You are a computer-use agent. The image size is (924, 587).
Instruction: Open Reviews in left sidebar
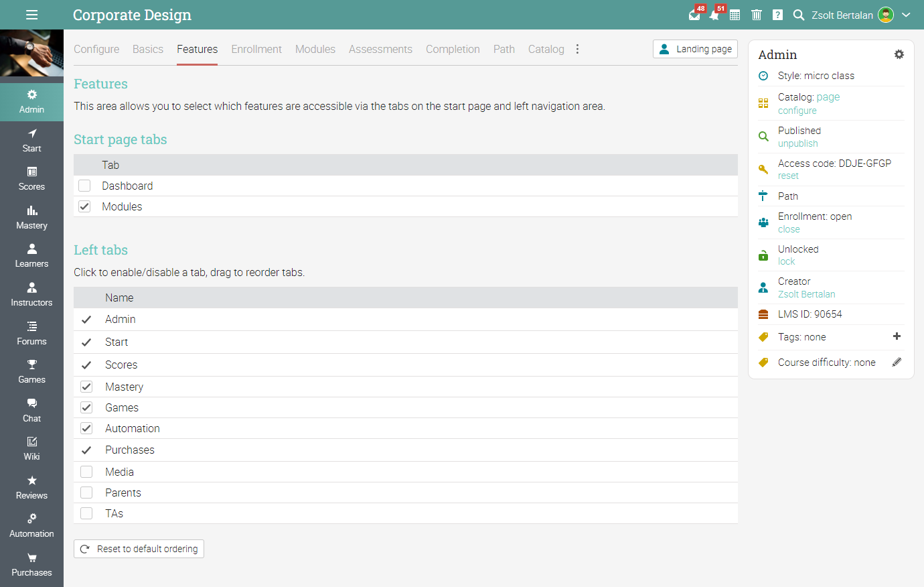(31, 488)
